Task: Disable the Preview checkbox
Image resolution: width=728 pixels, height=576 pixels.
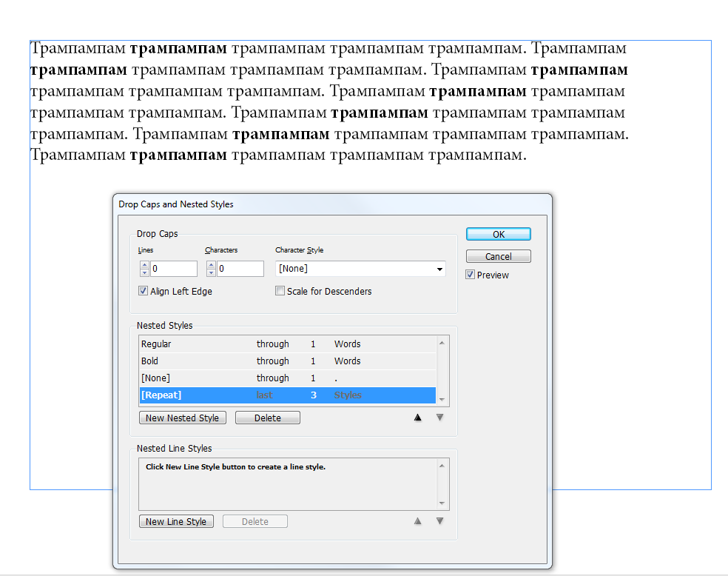Action: tap(471, 275)
